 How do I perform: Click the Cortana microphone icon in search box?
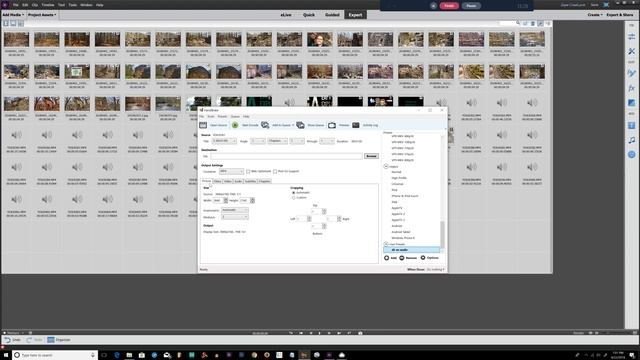click(93, 355)
